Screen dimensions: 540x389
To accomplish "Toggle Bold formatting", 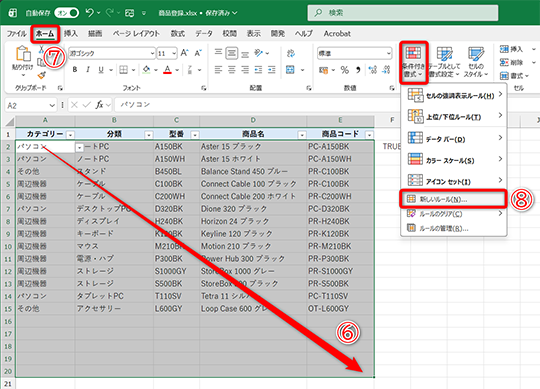I will [75, 70].
